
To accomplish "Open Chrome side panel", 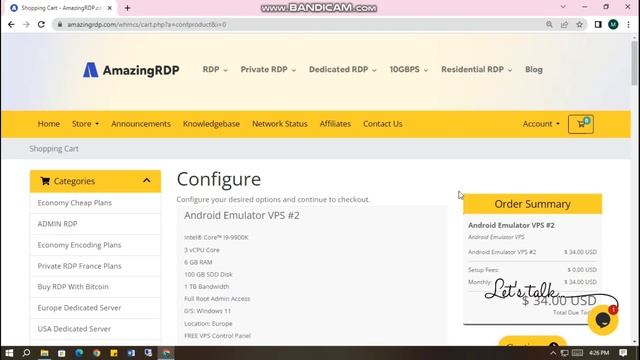I will point(598,24).
